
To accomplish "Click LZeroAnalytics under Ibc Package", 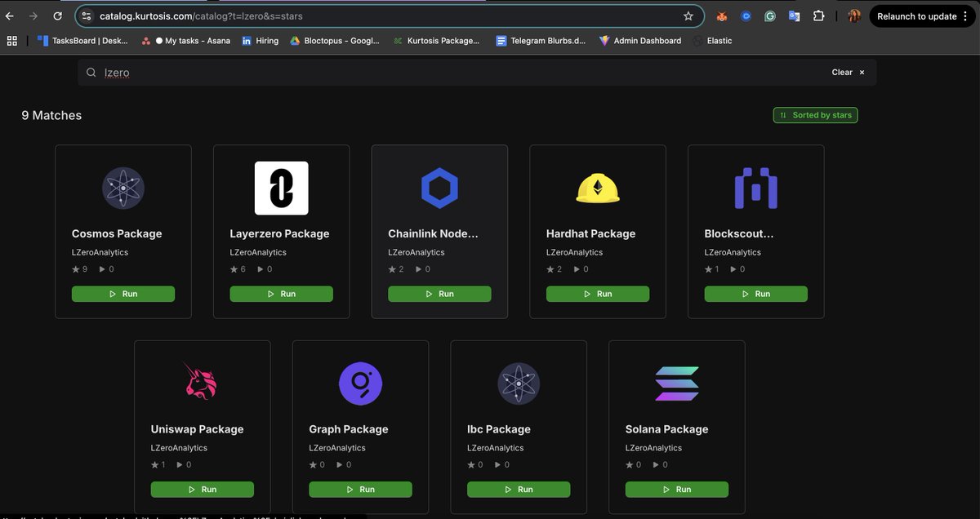I will (496, 448).
